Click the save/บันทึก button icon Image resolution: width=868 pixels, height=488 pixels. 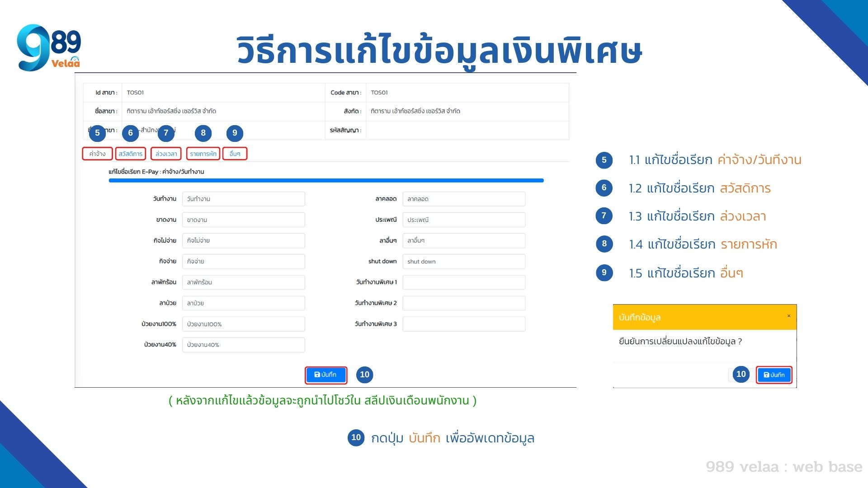point(327,374)
